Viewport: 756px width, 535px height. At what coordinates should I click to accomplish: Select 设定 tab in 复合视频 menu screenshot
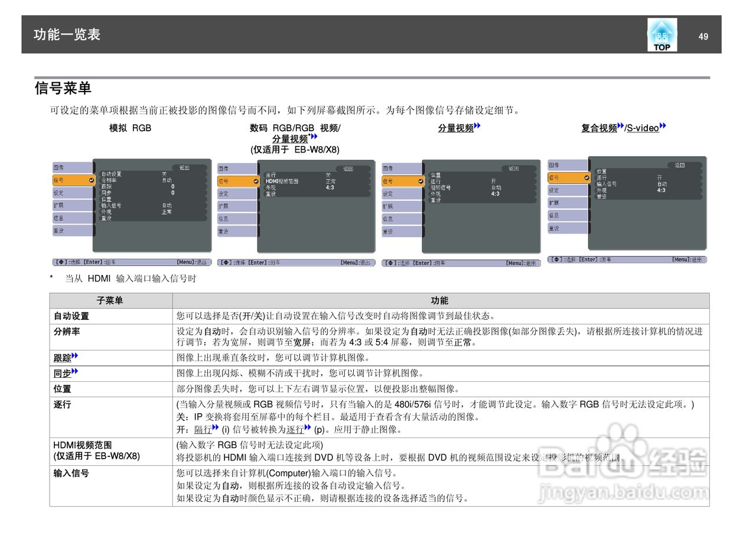568,190
